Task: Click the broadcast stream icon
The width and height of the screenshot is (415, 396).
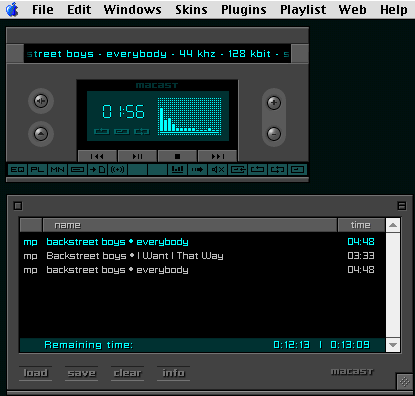Action: coord(117,170)
